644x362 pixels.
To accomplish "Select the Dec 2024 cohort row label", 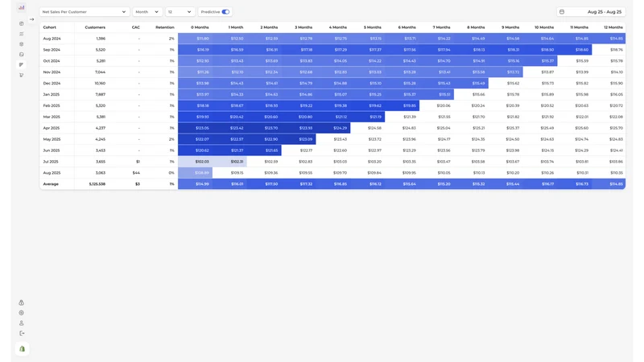I will (x=52, y=84).
